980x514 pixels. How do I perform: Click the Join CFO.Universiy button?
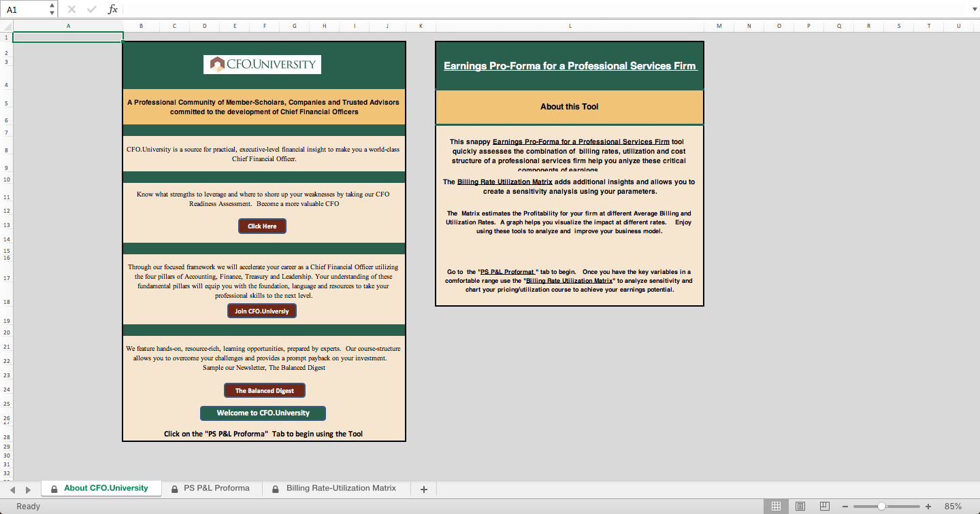[x=262, y=311]
